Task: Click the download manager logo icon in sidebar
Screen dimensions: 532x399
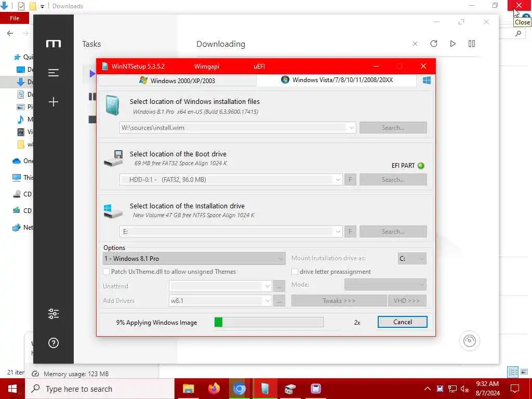Action: point(54,44)
